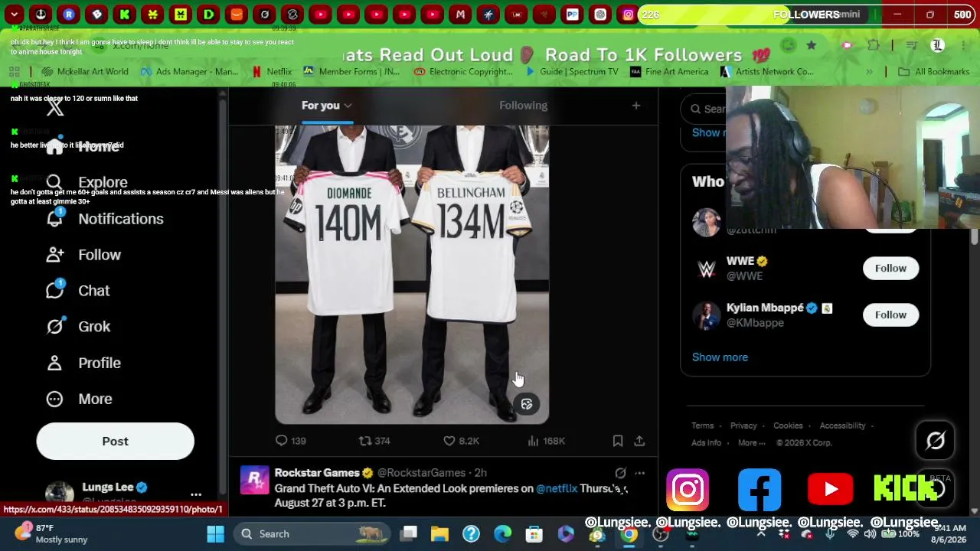
Task: Open the Chrome bookmarks apps grid icon
Action: tap(14, 72)
